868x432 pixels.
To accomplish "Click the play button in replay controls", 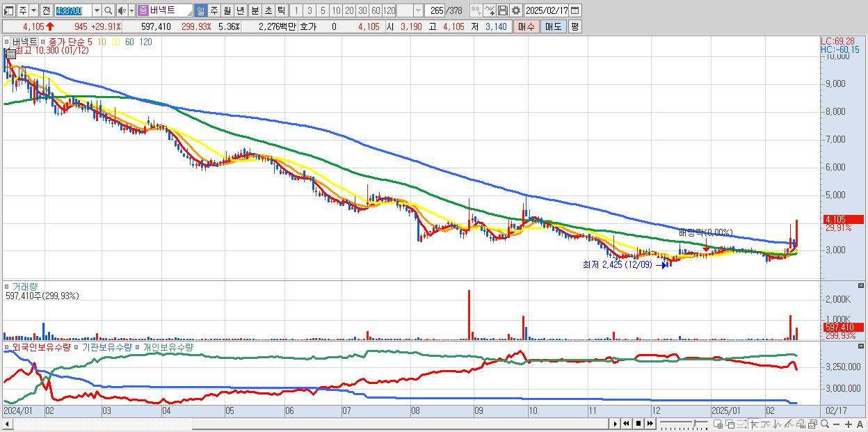I will coord(616,424).
